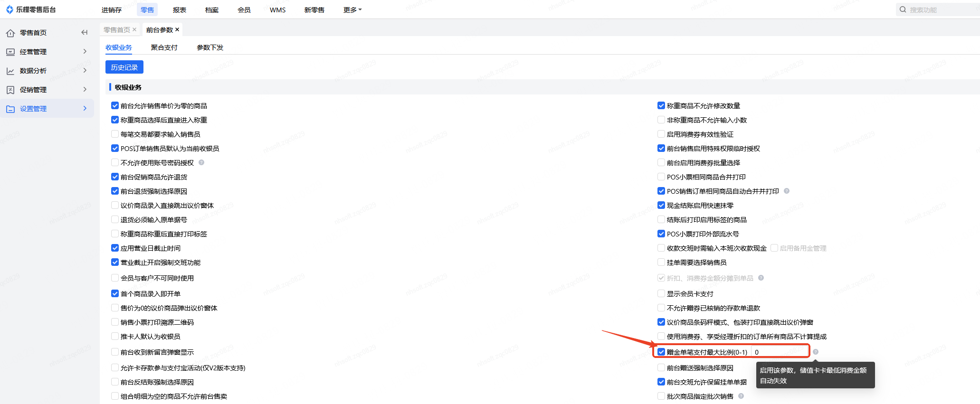Click the 促销管理 sidebar icon
Viewport: 980px width, 404px height.
click(x=10, y=90)
